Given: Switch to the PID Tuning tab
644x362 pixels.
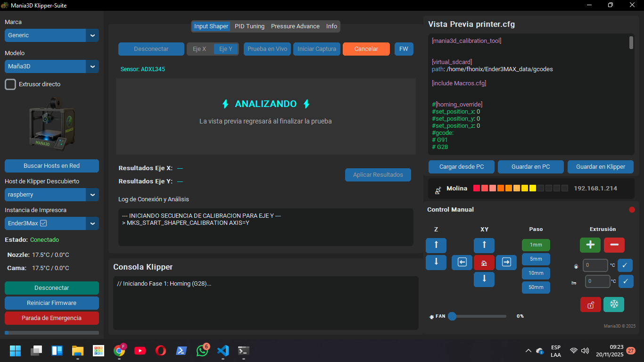Looking at the screenshot, I should (x=249, y=26).
